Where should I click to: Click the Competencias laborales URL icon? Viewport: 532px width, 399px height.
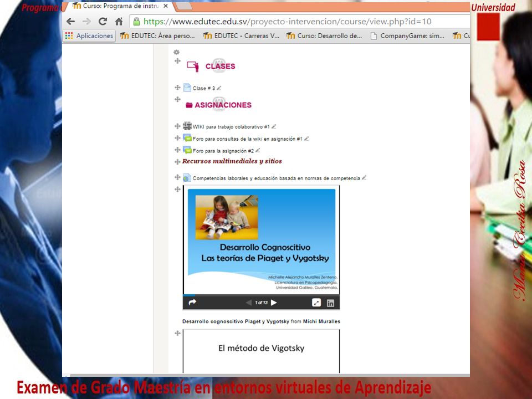pyautogui.click(x=187, y=177)
